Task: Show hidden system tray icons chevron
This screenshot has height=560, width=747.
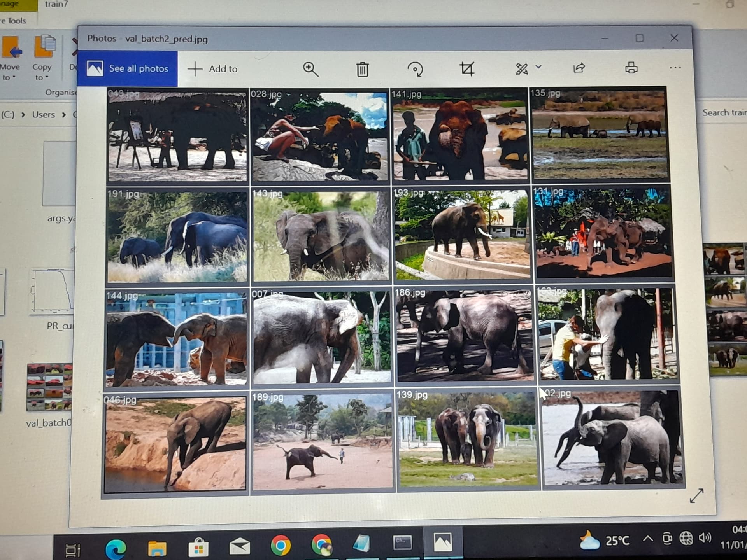Action: pyautogui.click(x=648, y=539)
